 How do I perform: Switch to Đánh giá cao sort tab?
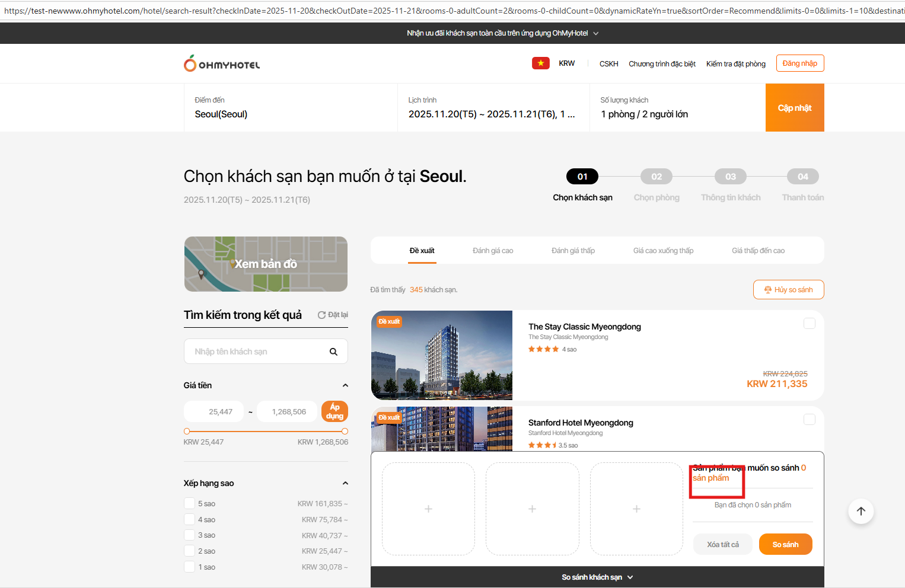(492, 251)
